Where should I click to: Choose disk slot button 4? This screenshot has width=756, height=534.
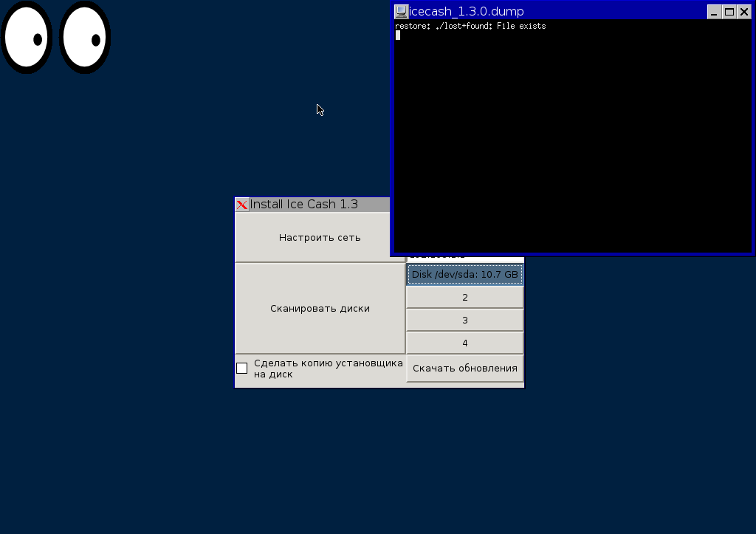coord(465,343)
